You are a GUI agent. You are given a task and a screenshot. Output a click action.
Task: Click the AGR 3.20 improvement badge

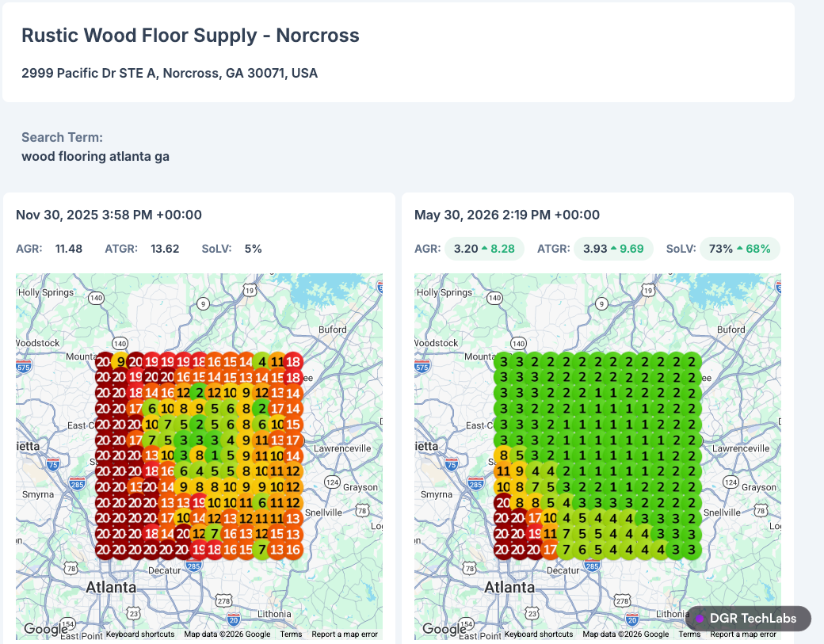pos(484,249)
